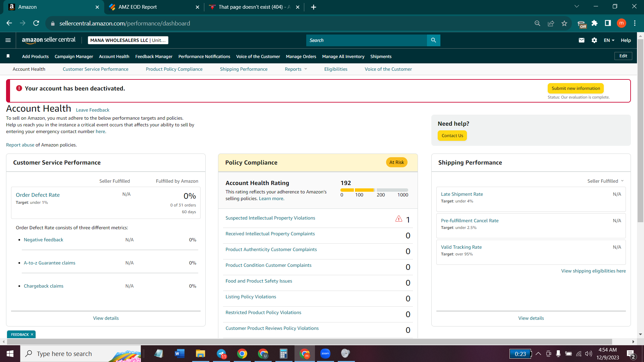Open the hamburger navigation menu
This screenshot has height=362, width=644.
8,40
